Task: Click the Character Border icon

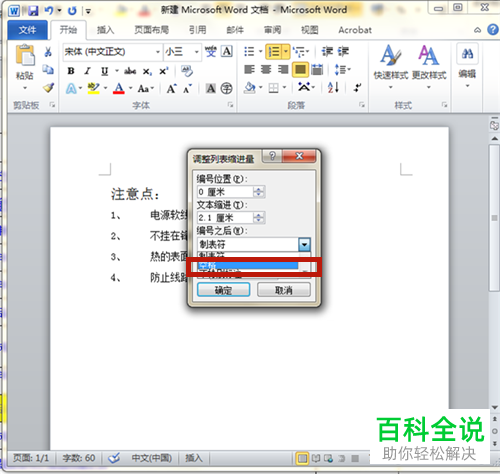Action: [227, 52]
